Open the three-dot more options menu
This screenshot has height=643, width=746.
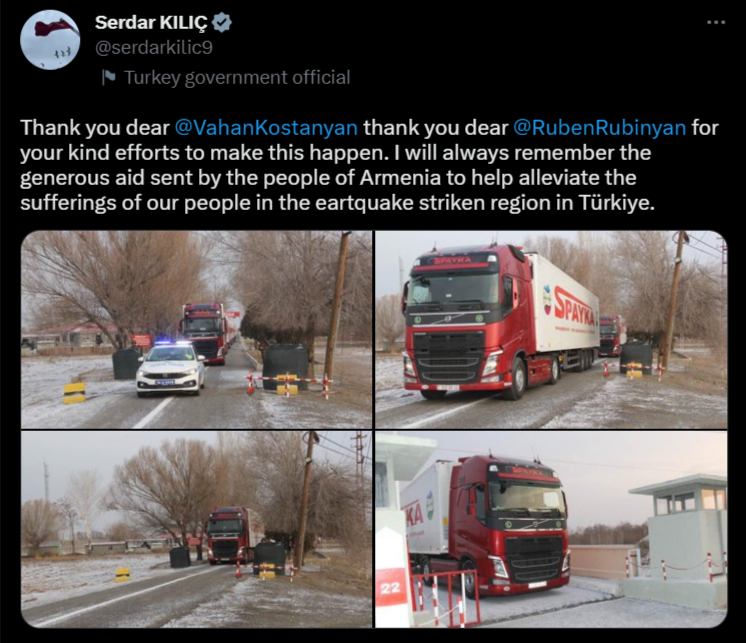[716, 22]
